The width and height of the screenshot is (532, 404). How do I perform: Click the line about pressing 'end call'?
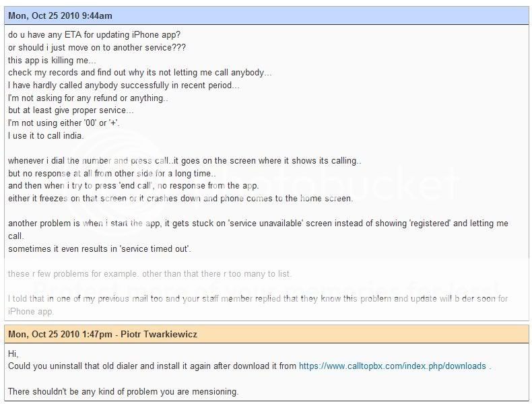[x=133, y=186]
